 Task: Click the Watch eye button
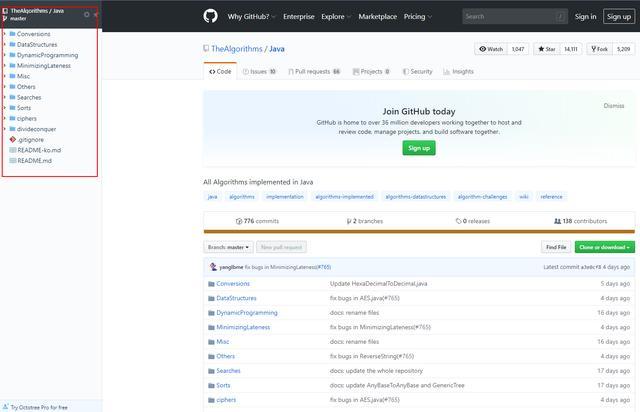coord(491,49)
